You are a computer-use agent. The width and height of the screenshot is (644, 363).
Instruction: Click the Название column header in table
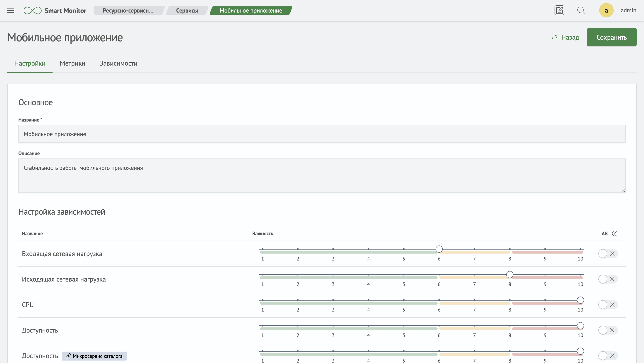coord(32,233)
